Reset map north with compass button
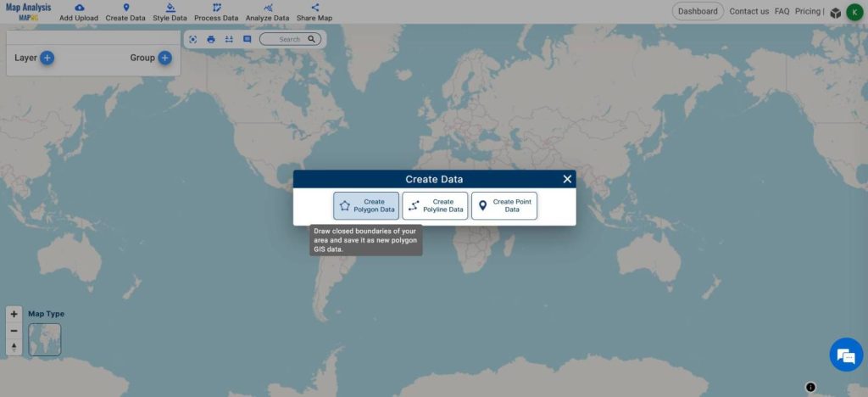The height and width of the screenshot is (397, 868). pyautogui.click(x=14, y=347)
